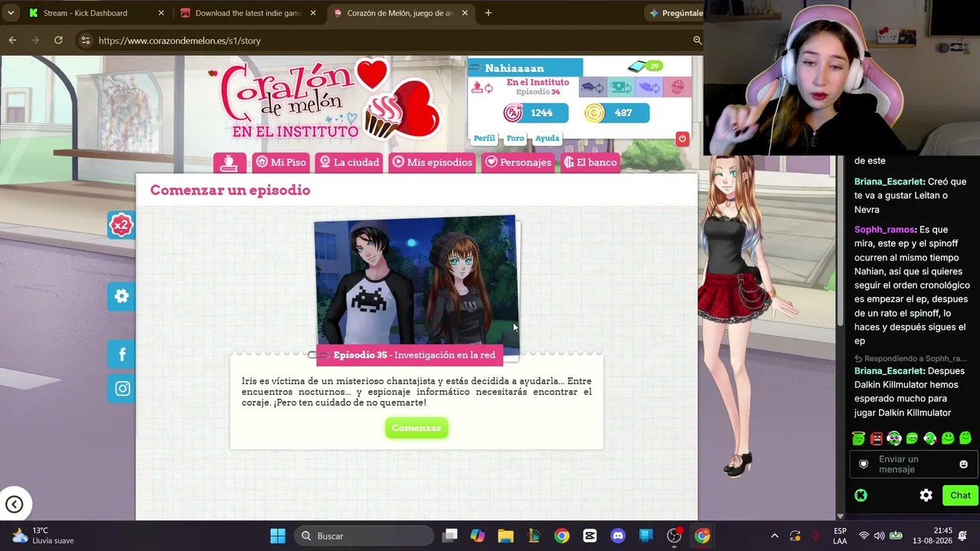
Task: Open a new browser tab
Action: click(488, 13)
